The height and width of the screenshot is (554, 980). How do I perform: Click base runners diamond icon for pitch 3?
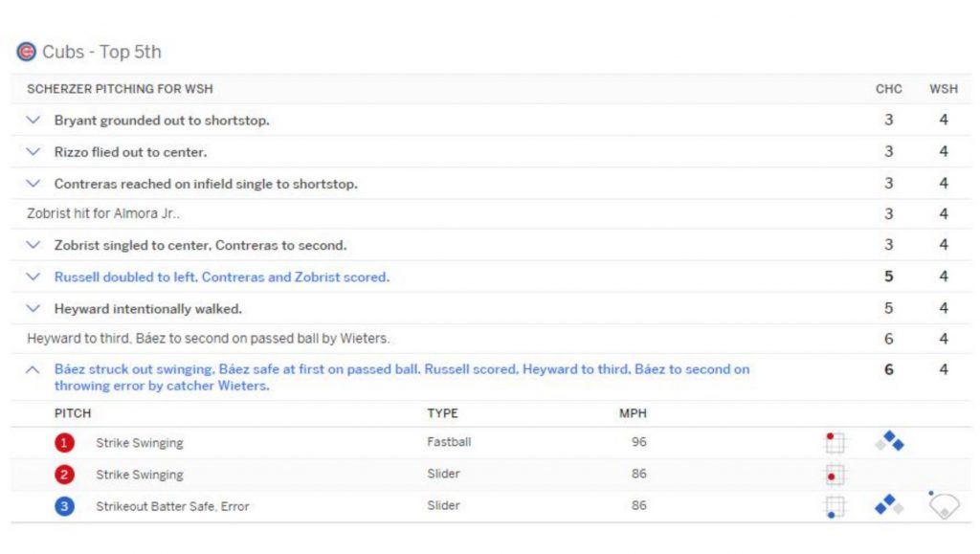click(889, 504)
